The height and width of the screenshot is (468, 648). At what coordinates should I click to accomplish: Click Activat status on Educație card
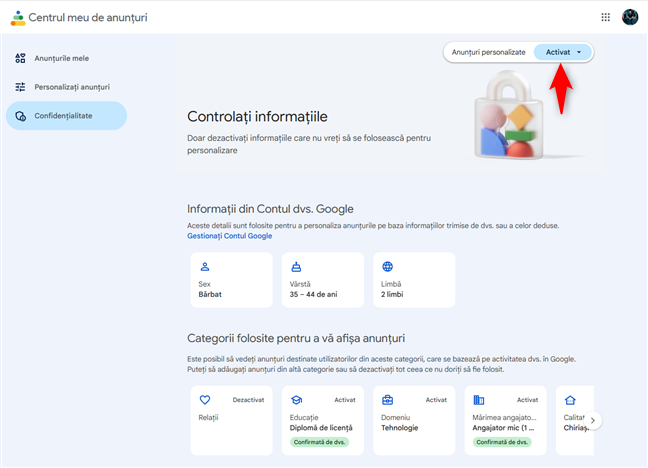coord(345,400)
